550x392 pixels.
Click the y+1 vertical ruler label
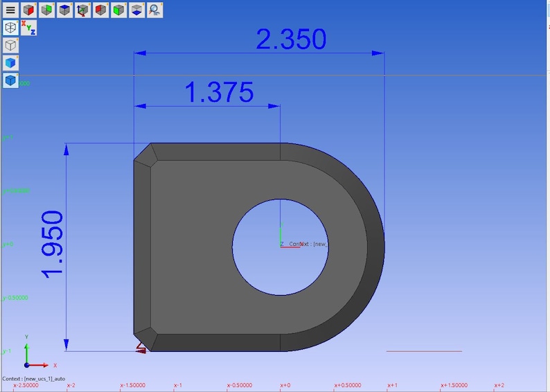(x=8, y=137)
